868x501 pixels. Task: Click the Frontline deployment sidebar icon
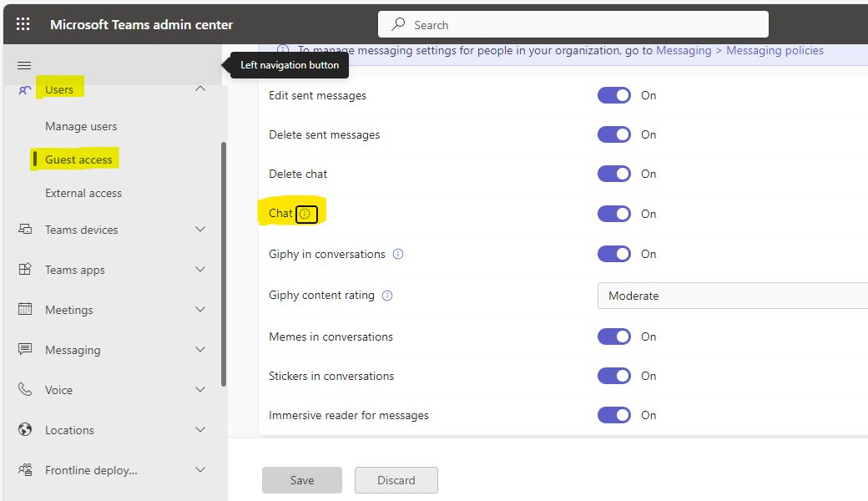click(24, 469)
